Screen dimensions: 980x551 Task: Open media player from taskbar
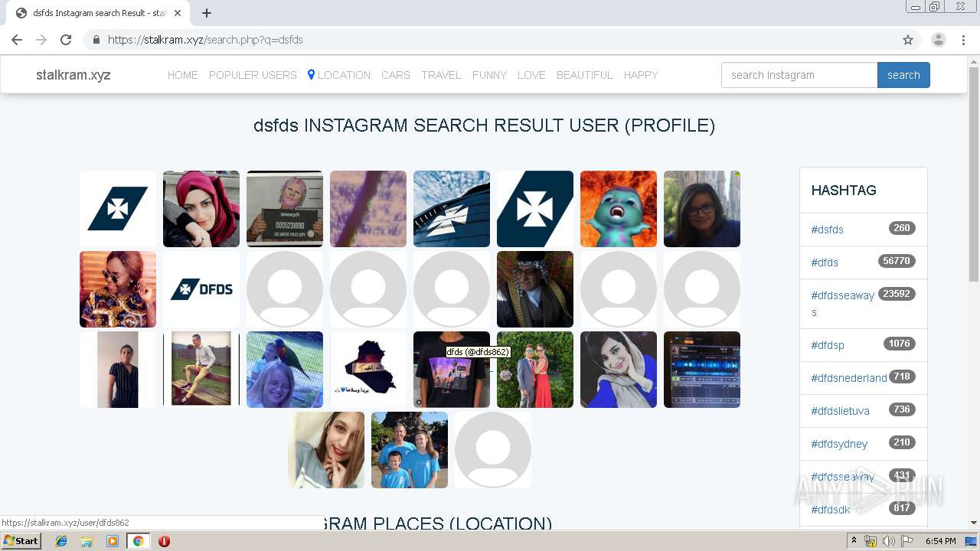[113, 541]
